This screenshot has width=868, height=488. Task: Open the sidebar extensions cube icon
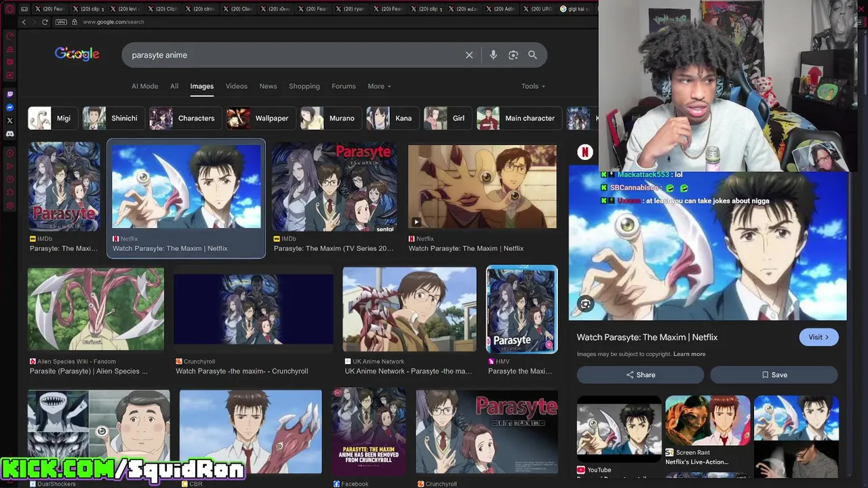pos(9,192)
